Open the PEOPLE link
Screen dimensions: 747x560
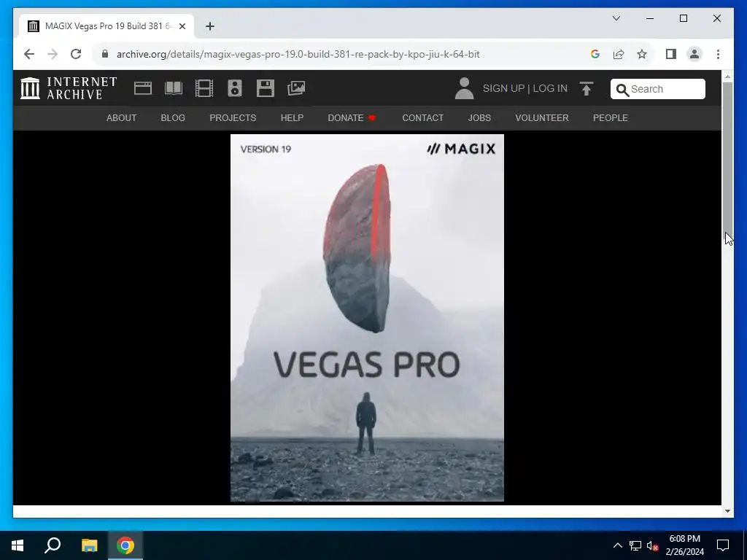click(x=611, y=118)
